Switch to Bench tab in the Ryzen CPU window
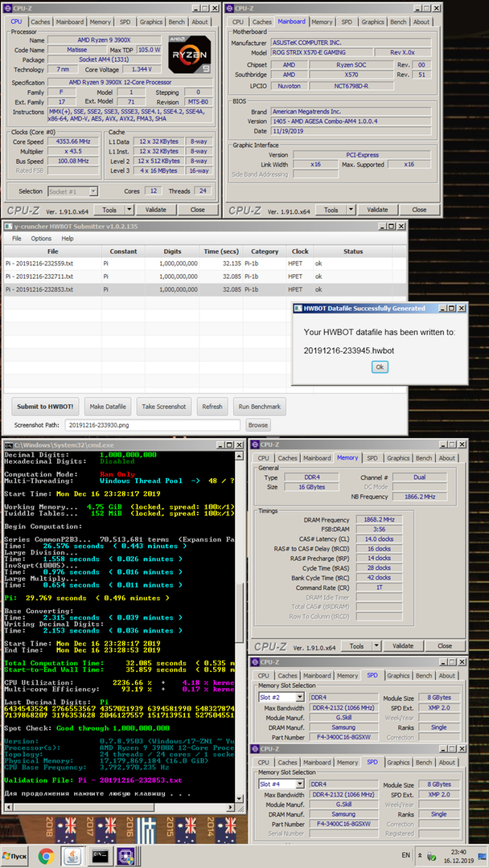This screenshot has height=868, width=489. click(177, 23)
